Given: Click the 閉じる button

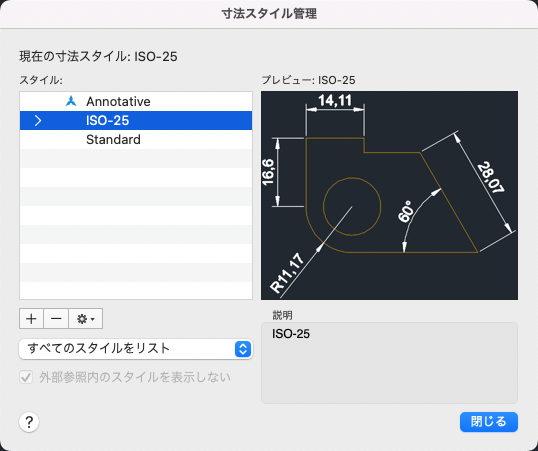Looking at the screenshot, I should (489, 422).
